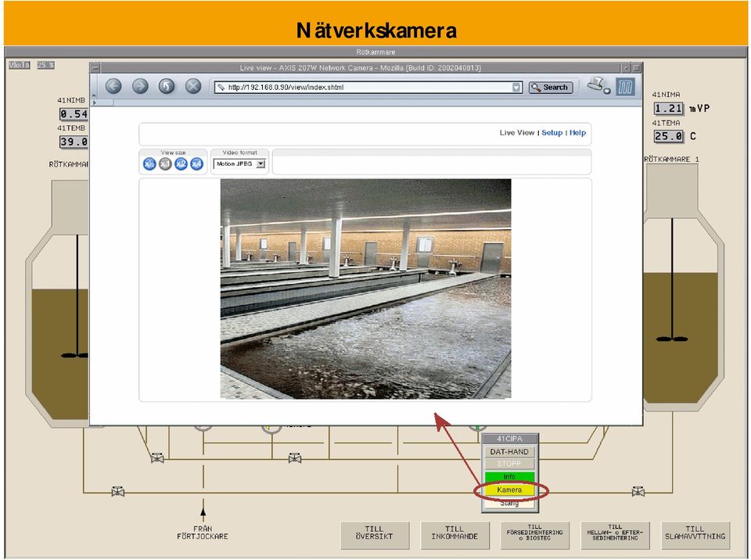Open TILL FÖRSEDIMENTERING o BIOSTEC screen
751x560 pixels.
[x=534, y=535]
